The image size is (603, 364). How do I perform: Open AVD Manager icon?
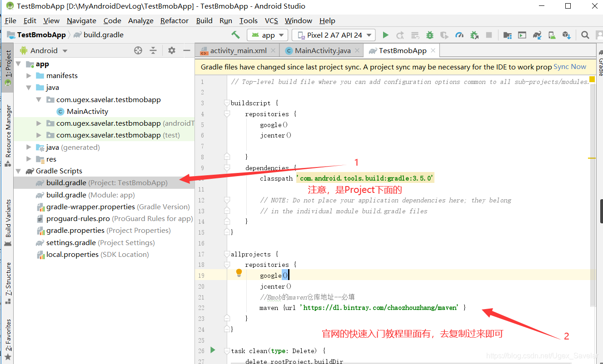coord(552,35)
